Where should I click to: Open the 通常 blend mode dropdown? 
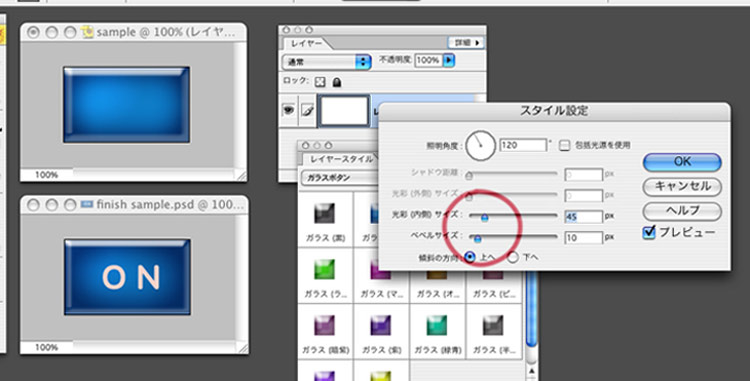326,62
